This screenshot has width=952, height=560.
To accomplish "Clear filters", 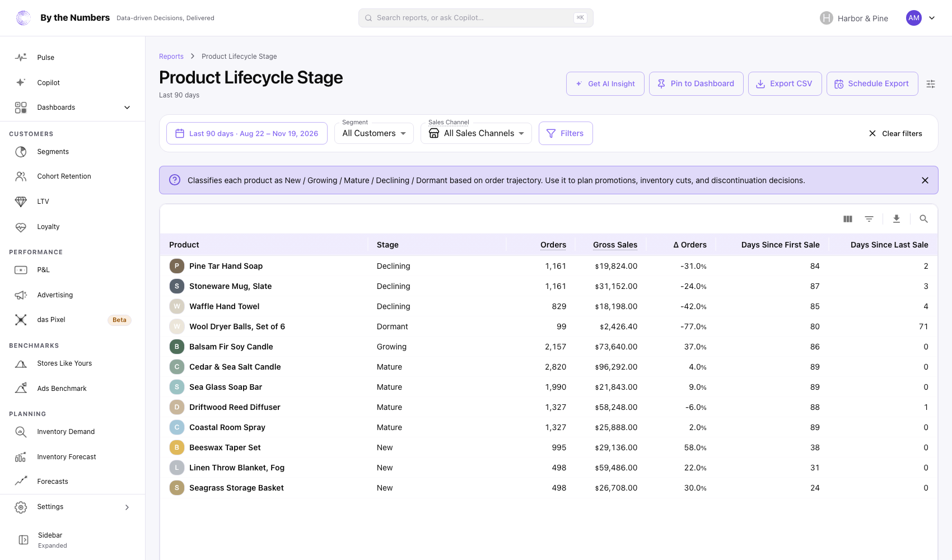I will tap(895, 133).
